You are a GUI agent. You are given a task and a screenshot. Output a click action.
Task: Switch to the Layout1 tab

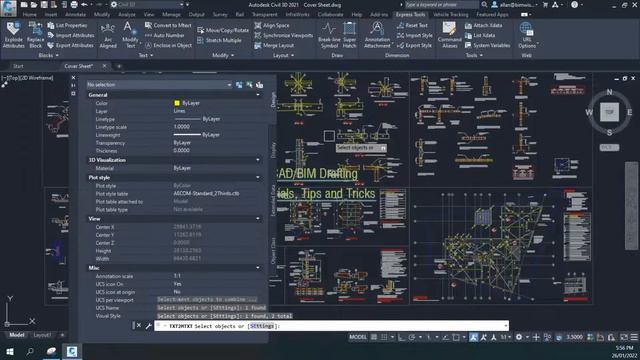(x=42, y=335)
